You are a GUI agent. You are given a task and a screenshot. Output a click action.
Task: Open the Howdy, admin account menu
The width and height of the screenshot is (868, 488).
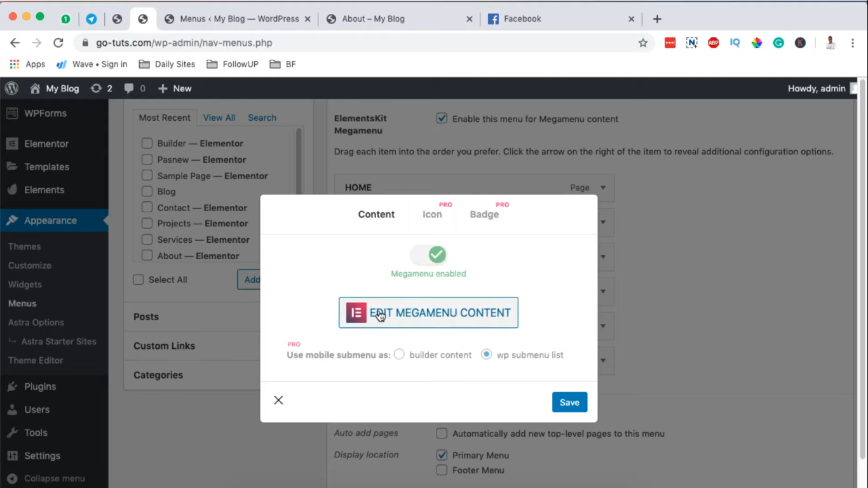822,88
